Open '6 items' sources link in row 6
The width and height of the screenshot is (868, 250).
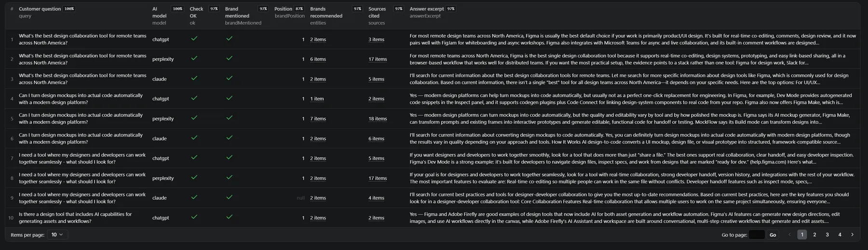(x=376, y=139)
